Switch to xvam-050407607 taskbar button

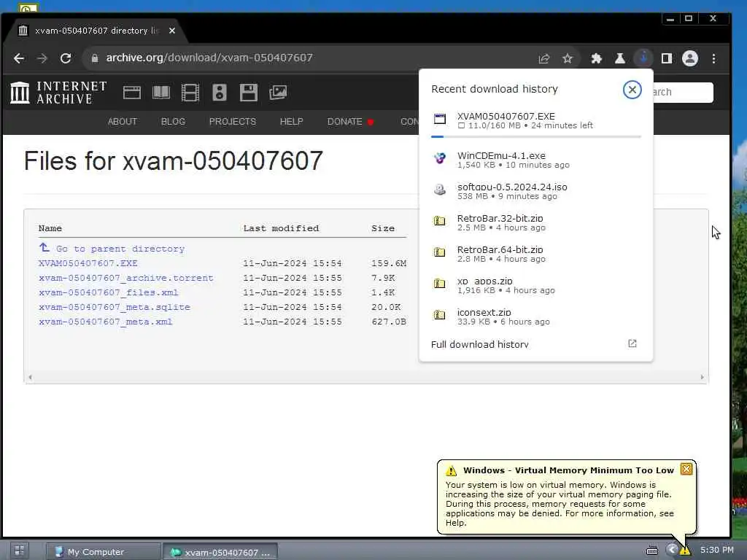tap(220, 552)
